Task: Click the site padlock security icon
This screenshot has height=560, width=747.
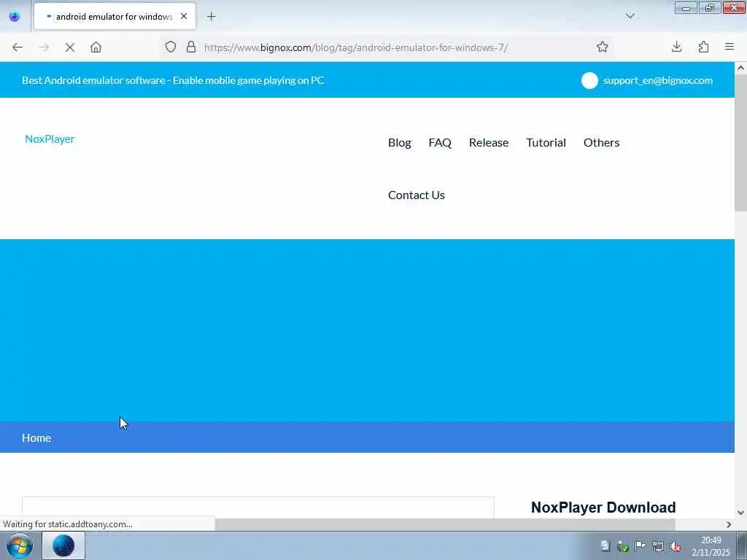Action: pyautogui.click(x=191, y=47)
